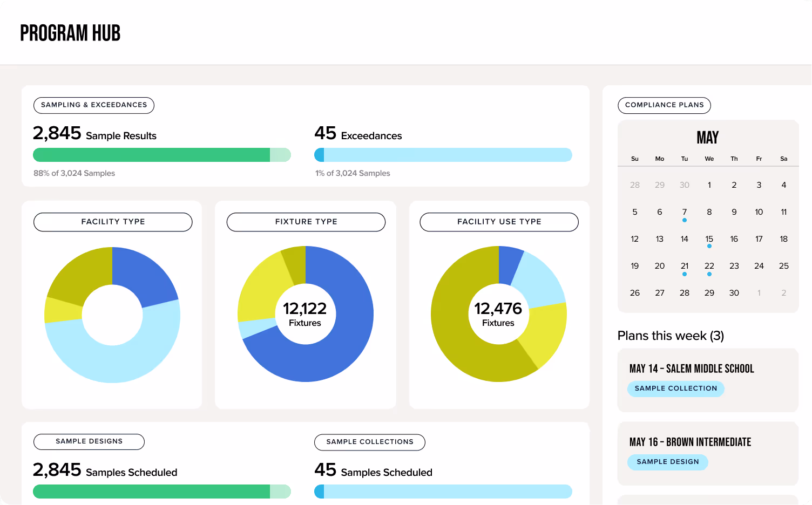
Task: Open the Sample Designs section
Action: [89, 442]
